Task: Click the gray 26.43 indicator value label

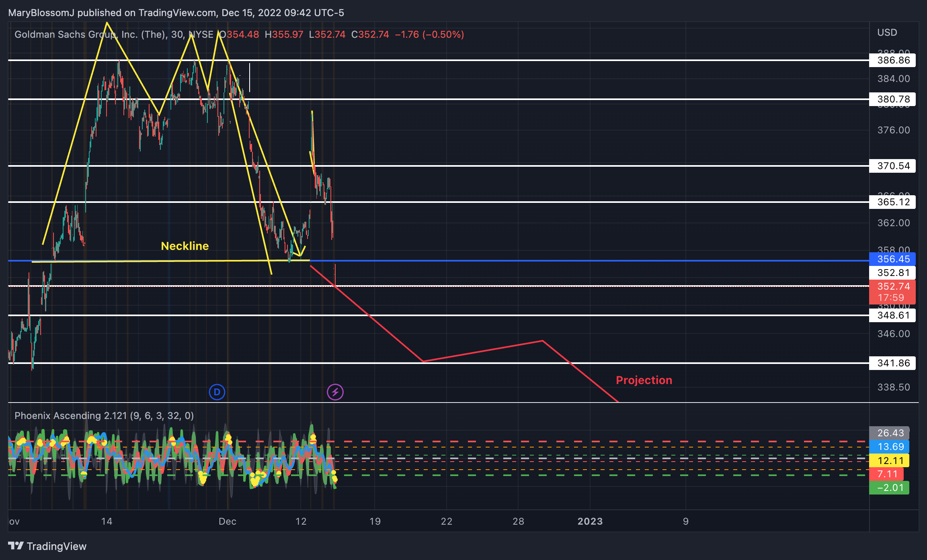Action: pos(890,433)
